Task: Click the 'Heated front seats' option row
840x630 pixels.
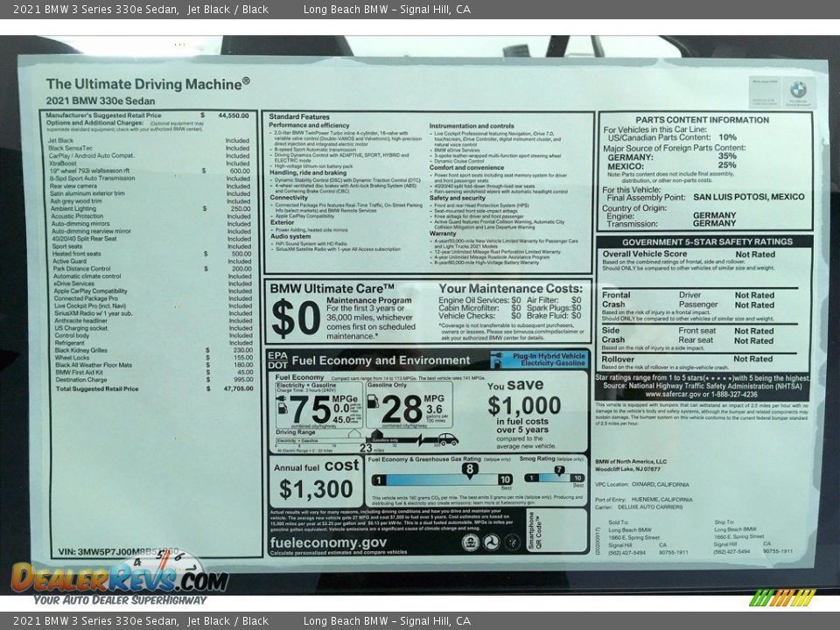Action: point(151,254)
